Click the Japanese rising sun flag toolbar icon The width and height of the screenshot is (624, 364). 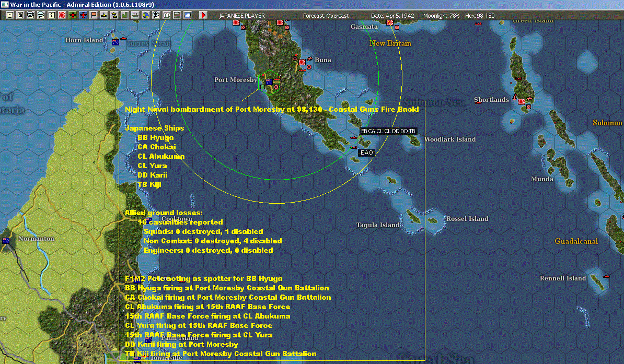click(x=63, y=15)
